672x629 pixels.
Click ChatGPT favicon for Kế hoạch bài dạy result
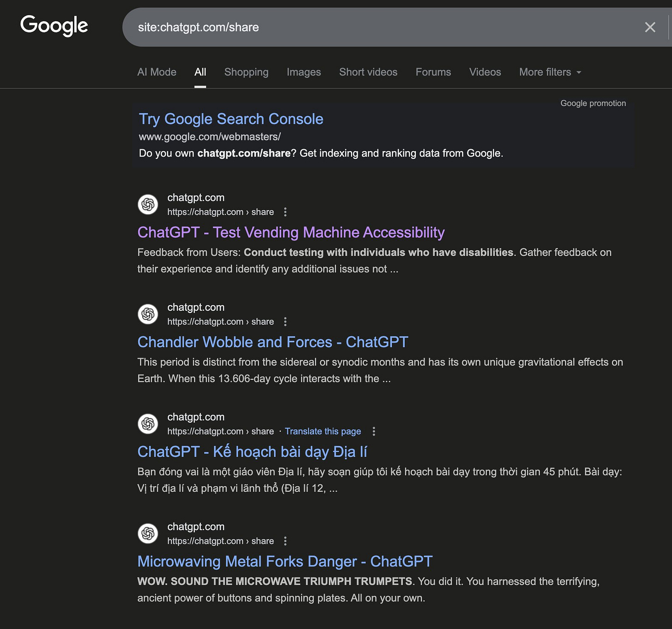pyautogui.click(x=148, y=424)
